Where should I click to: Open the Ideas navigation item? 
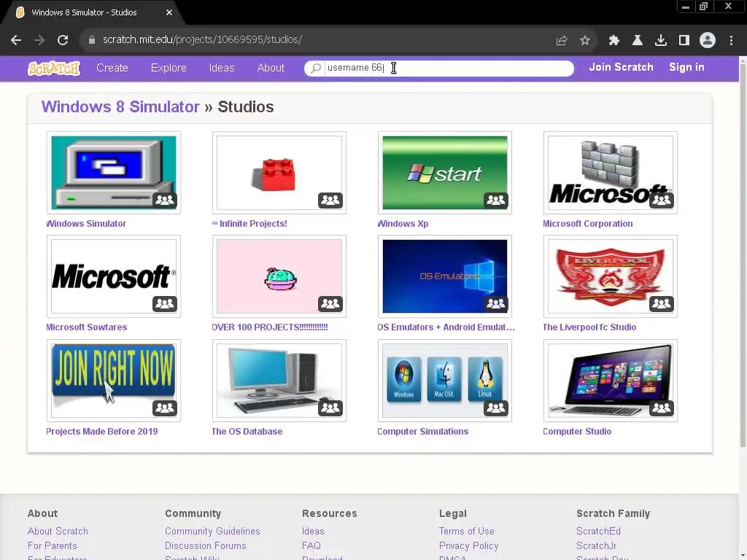(x=222, y=68)
